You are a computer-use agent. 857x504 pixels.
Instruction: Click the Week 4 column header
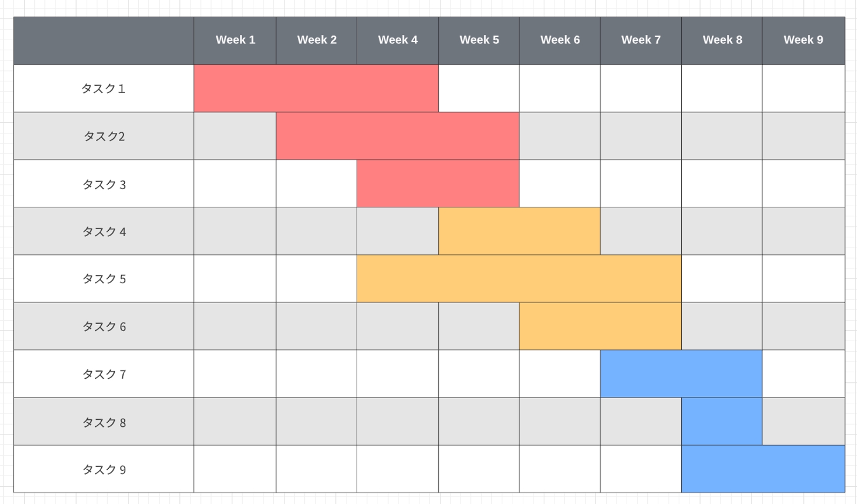pos(397,40)
